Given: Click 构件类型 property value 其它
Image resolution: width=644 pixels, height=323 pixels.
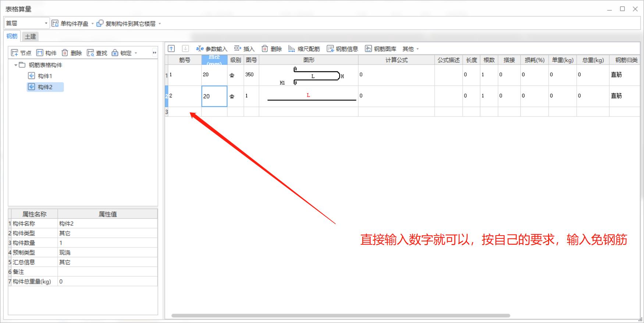Looking at the screenshot, I should click(108, 233).
